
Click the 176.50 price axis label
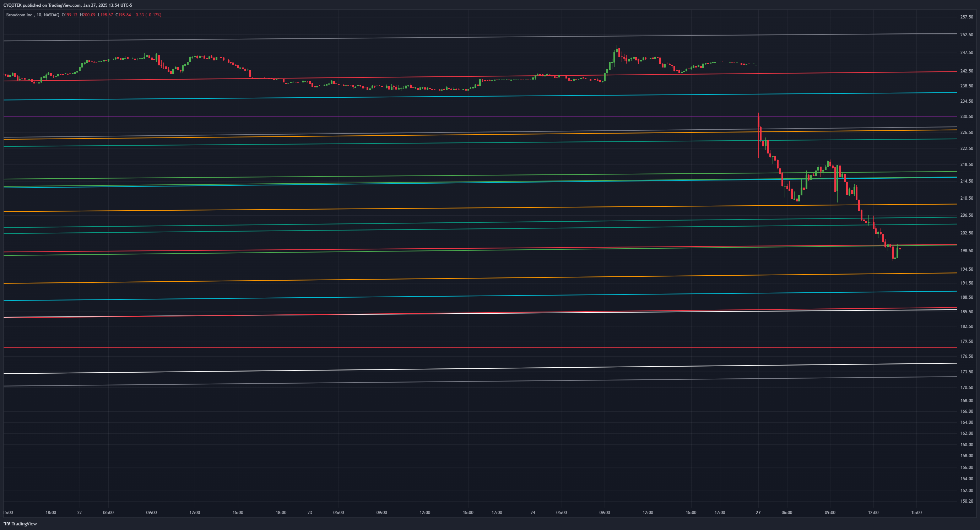[967, 357]
